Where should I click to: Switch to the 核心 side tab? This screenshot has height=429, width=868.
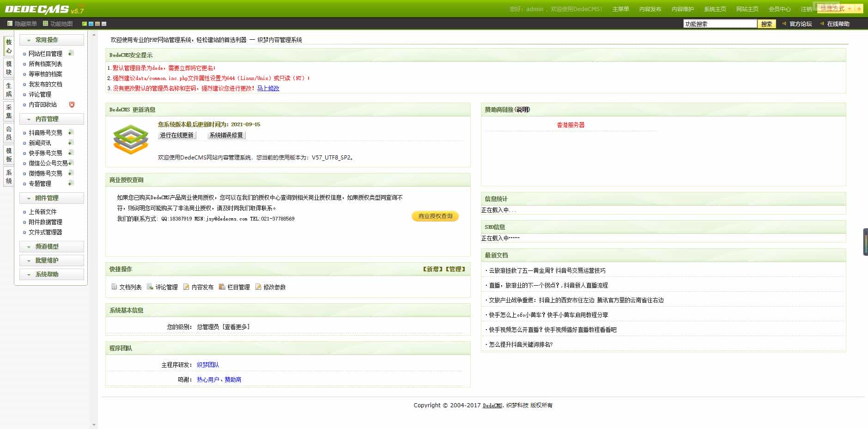tap(9, 46)
